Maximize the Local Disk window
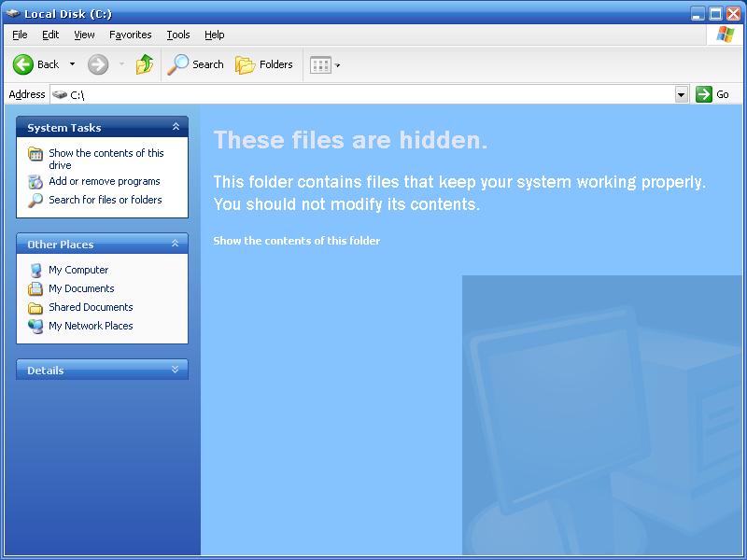The height and width of the screenshot is (560, 747). point(715,14)
